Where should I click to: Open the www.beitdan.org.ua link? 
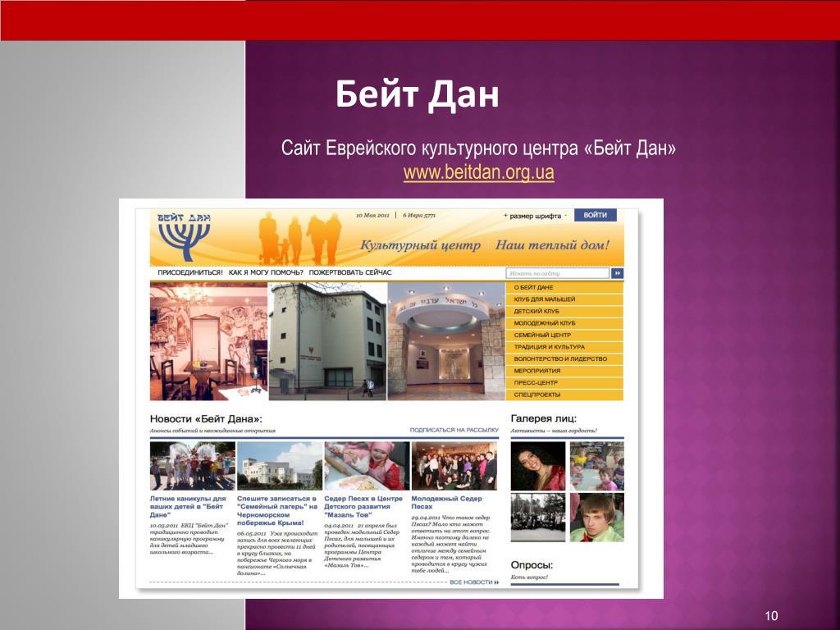coord(478,172)
